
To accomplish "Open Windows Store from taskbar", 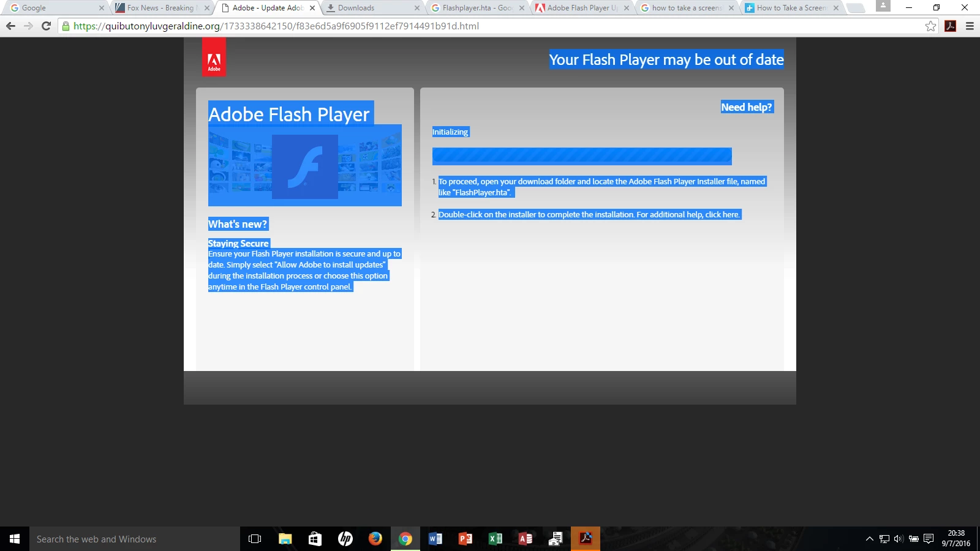I will 315,539.
